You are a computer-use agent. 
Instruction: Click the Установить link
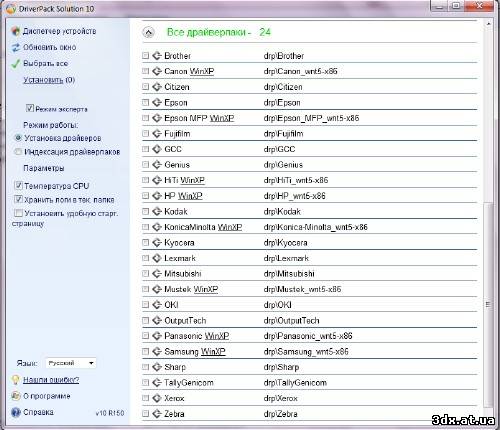tap(43, 80)
